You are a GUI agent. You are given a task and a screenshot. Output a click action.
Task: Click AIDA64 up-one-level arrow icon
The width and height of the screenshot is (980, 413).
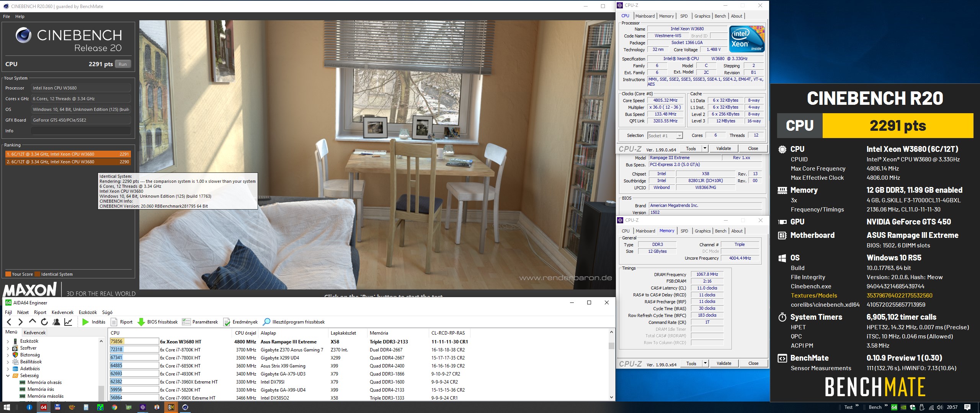33,322
